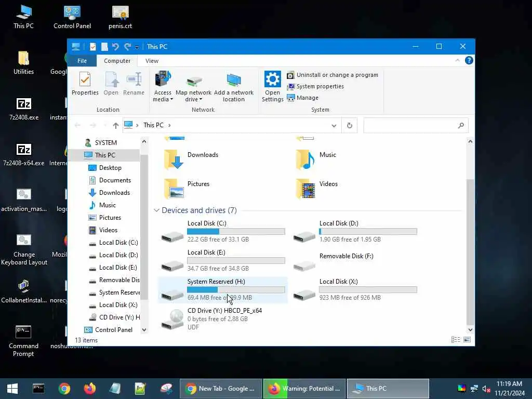Open Customize Quick Access Toolbar dropdown

pos(137,47)
